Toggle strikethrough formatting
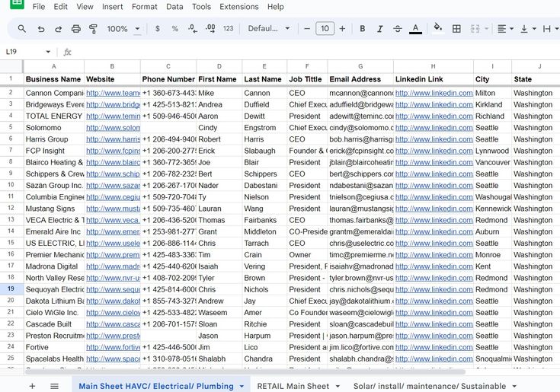The width and height of the screenshot is (560, 392). pos(398,28)
